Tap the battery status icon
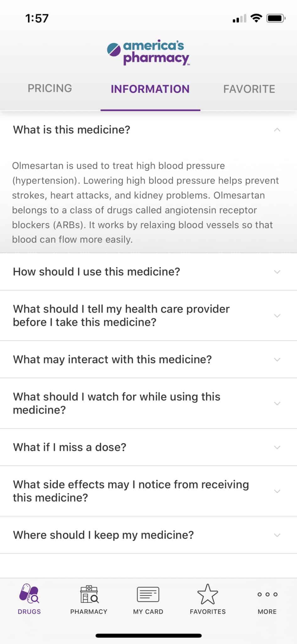Image resolution: width=297 pixels, height=644 pixels. coord(276,18)
